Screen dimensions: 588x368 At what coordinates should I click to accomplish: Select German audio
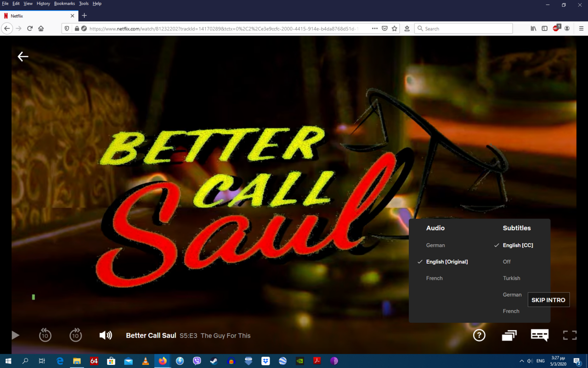point(435,245)
